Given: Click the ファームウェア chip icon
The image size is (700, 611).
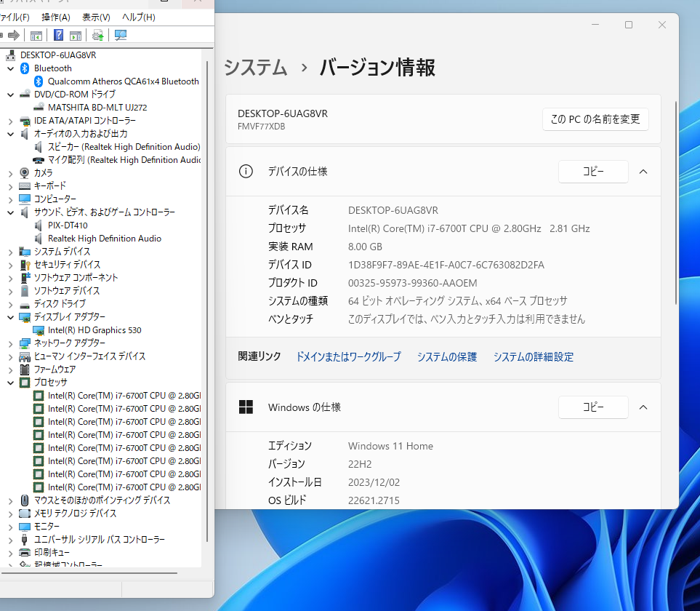Looking at the screenshot, I should [25, 370].
